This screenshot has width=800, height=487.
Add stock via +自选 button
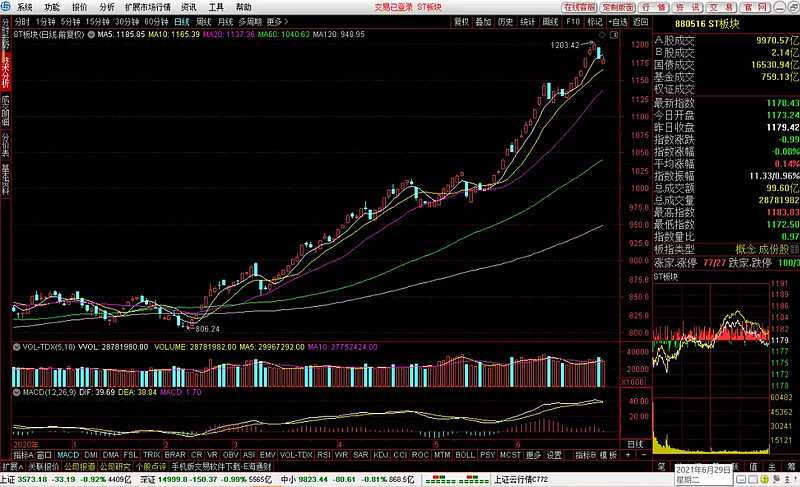tap(618, 22)
